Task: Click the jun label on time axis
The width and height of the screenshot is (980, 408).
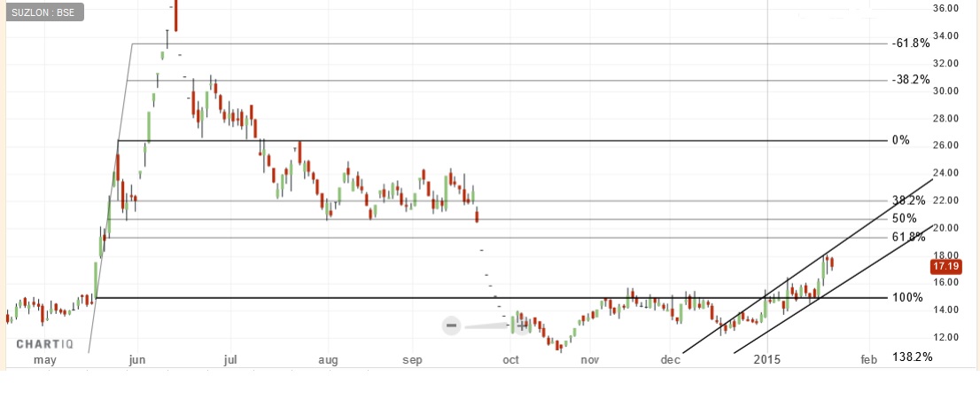Action: coord(136,360)
